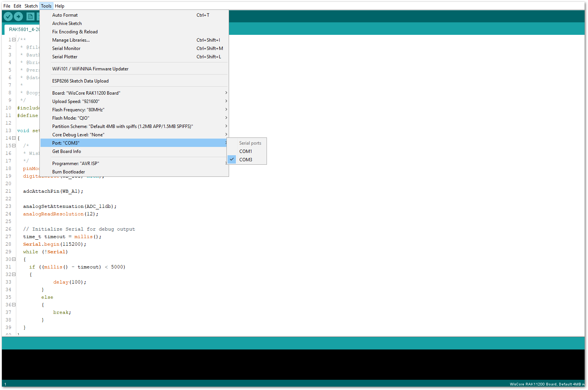The image size is (588, 390).
Task: Select Archive Sketch
Action: [x=134, y=23]
